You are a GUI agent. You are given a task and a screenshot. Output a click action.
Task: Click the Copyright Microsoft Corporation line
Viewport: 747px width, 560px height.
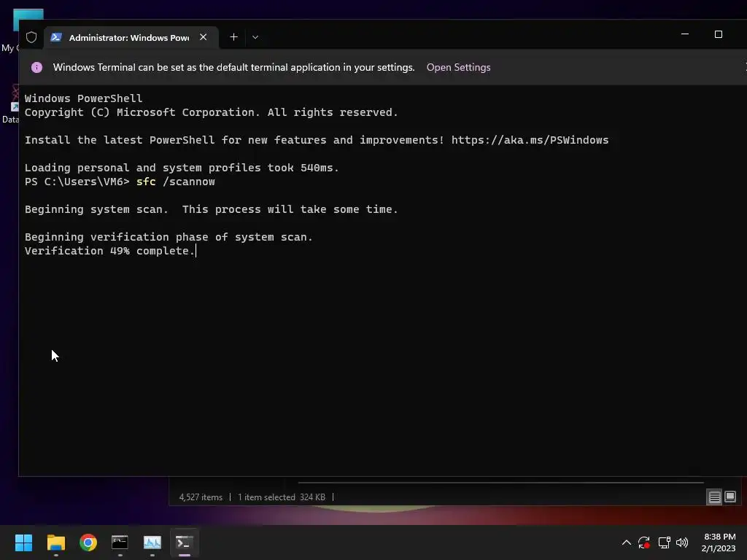pyautogui.click(x=211, y=112)
